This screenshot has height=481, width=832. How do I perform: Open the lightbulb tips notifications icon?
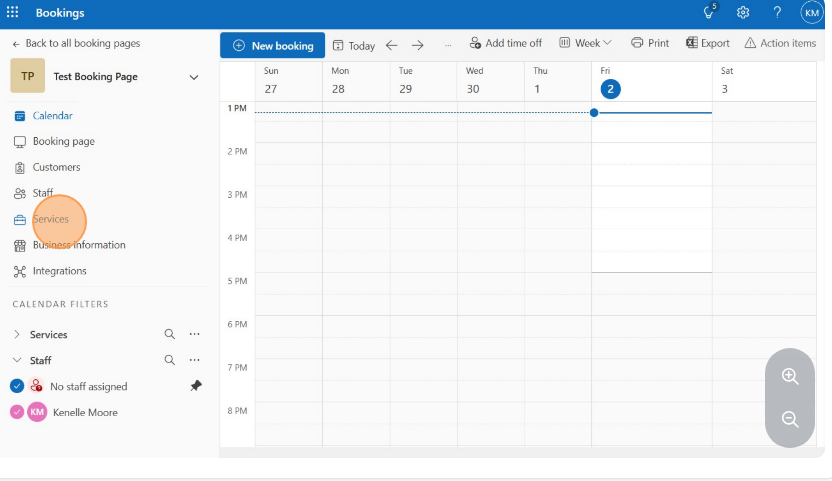709,12
